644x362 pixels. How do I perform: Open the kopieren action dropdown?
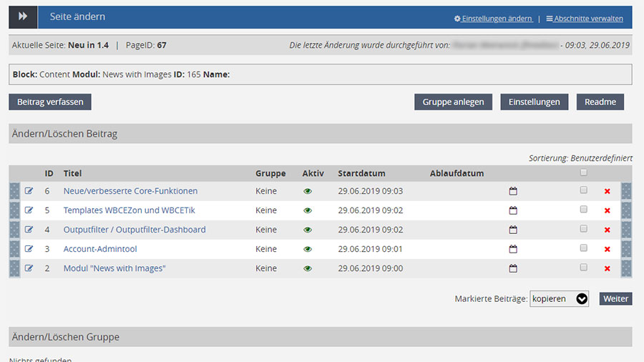(x=559, y=298)
